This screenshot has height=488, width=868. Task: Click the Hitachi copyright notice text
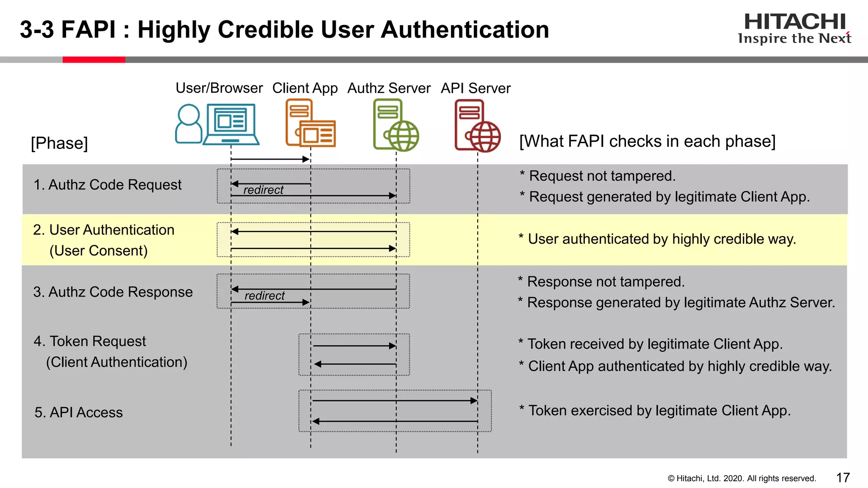click(x=742, y=478)
